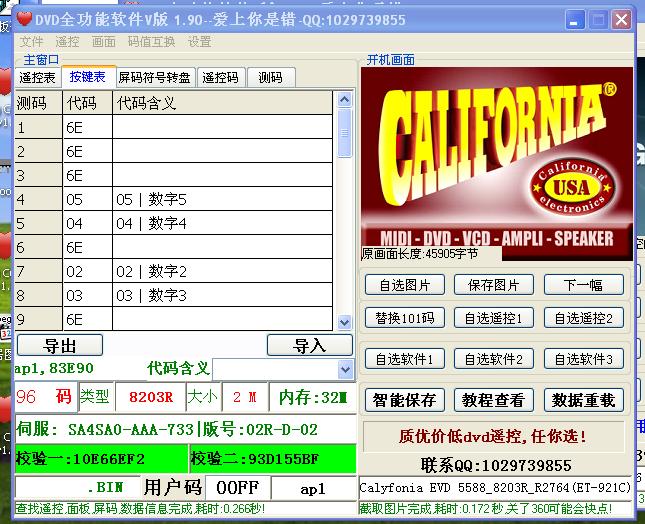Click the 代码含义 column header in table

(222, 103)
